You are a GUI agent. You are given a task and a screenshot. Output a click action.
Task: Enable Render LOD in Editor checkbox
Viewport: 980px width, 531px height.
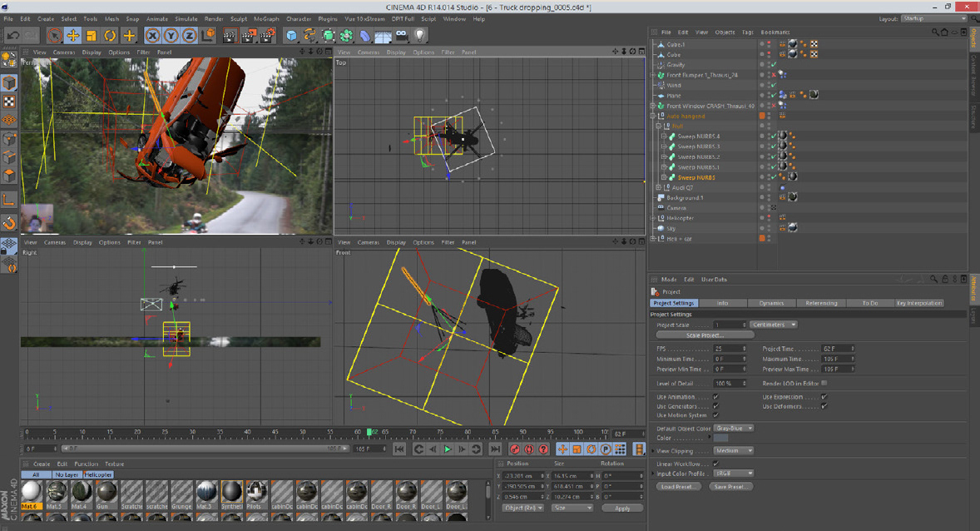tap(824, 383)
